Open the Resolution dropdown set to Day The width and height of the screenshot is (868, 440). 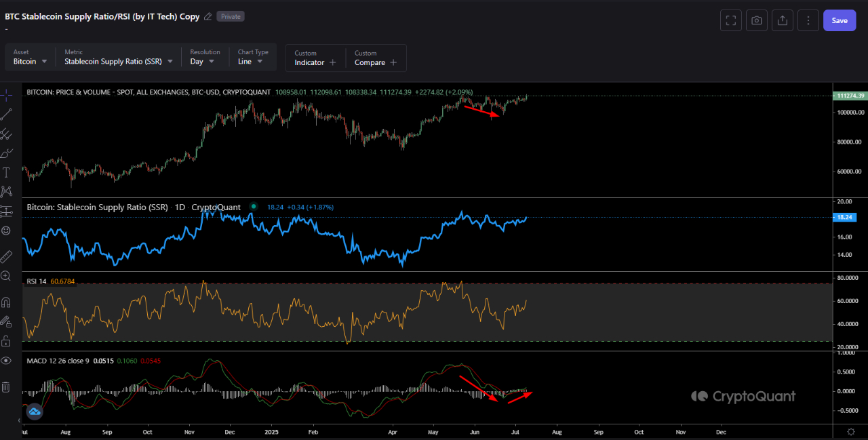point(203,60)
